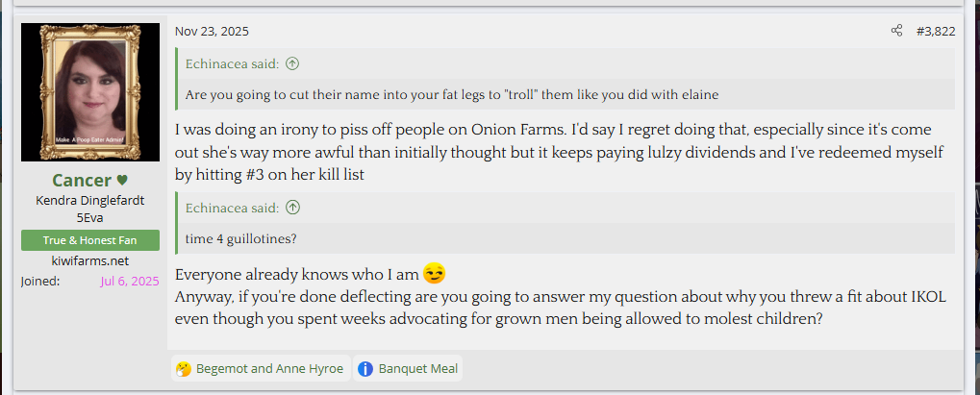Open post permalink #3,822
Image resolution: width=980 pixels, height=395 pixels.
click(935, 31)
